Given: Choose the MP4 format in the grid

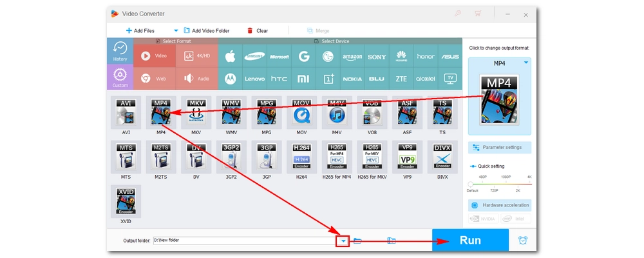Looking at the screenshot, I should [x=160, y=112].
